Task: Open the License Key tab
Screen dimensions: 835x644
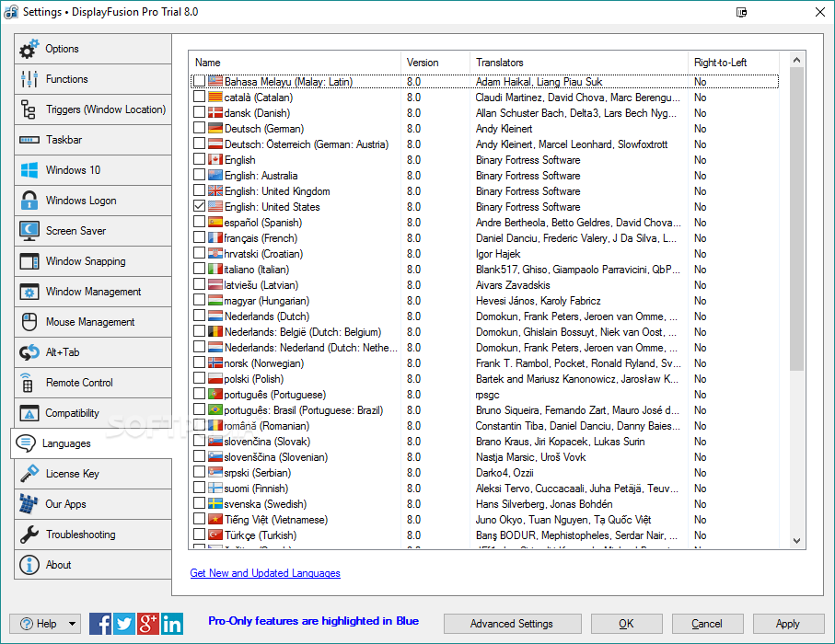Action: (x=93, y=474)
